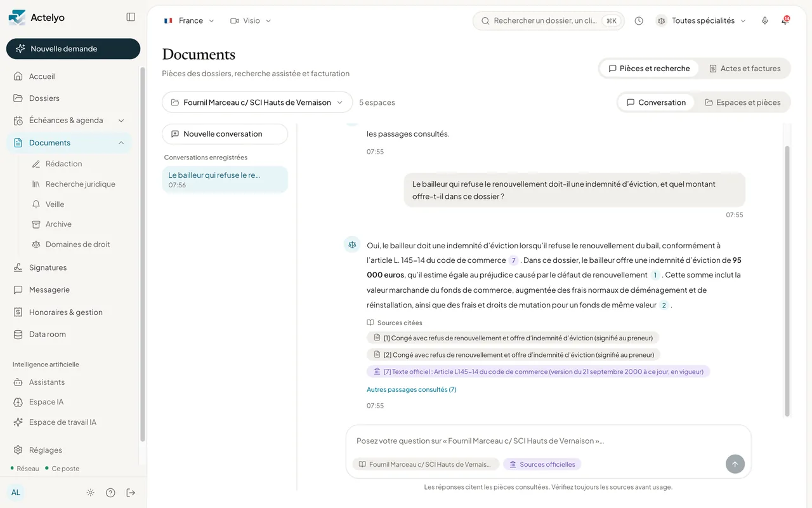Click the sidebar scrollbar
The width and height of the screenshot is (812, 508).
tap(143, 254)
